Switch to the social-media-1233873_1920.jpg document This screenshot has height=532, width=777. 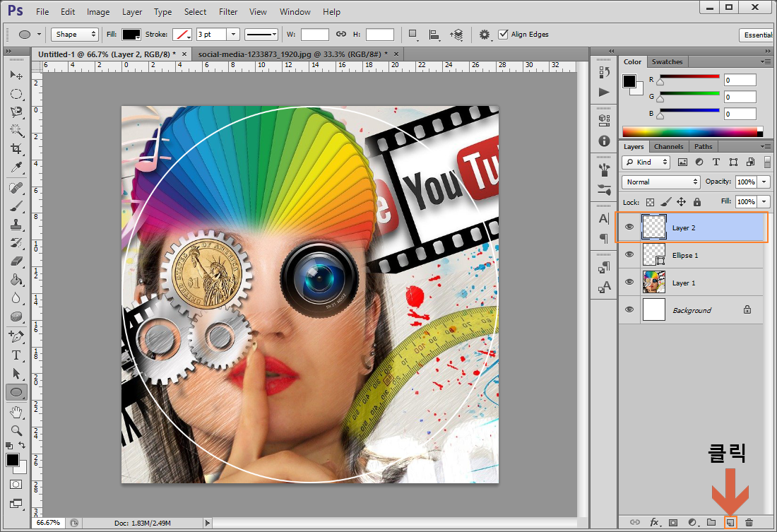(292, 54)
